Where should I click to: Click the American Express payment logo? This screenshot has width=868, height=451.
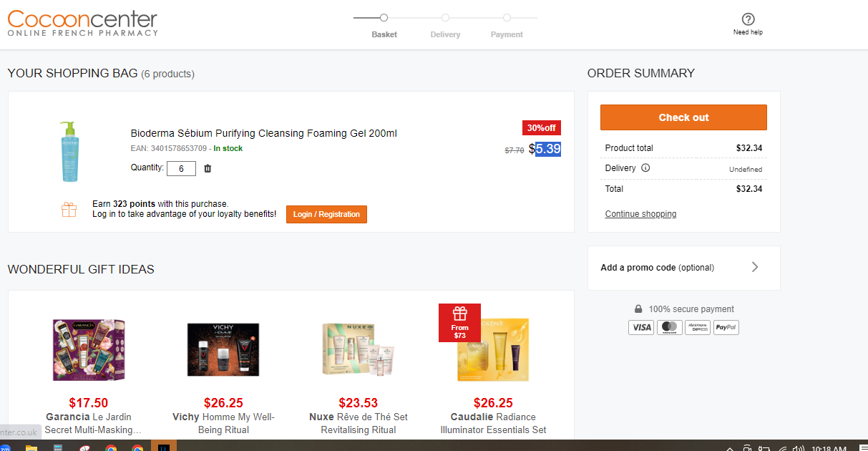click(x=698, y=327)
